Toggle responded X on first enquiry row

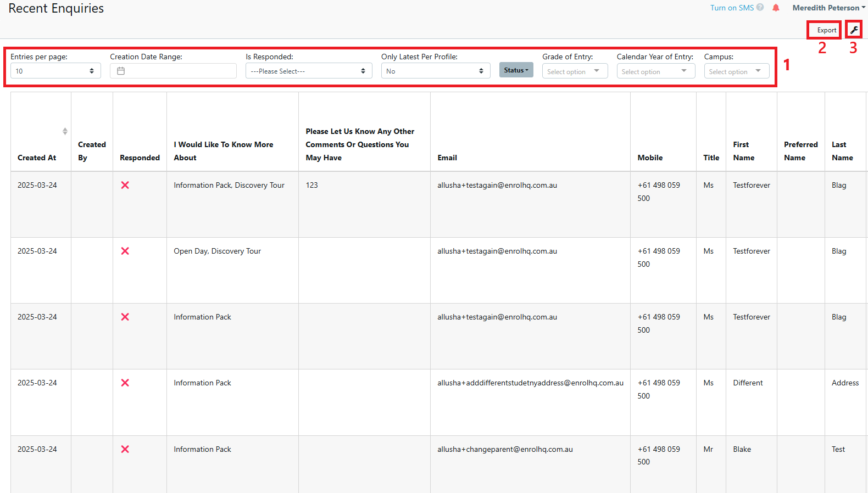pyautogui.click(x=125, y=185)
